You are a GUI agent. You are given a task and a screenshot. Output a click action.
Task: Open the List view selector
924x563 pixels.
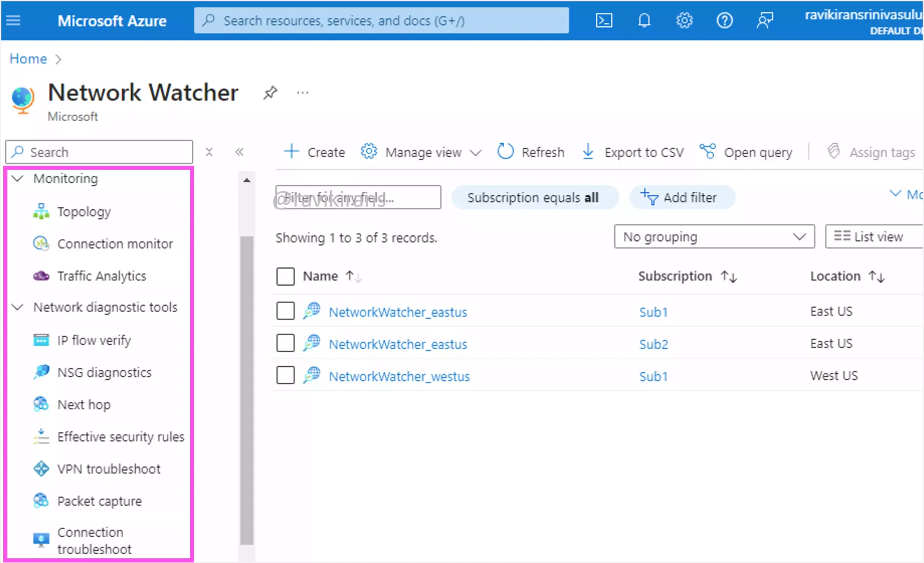874,236
